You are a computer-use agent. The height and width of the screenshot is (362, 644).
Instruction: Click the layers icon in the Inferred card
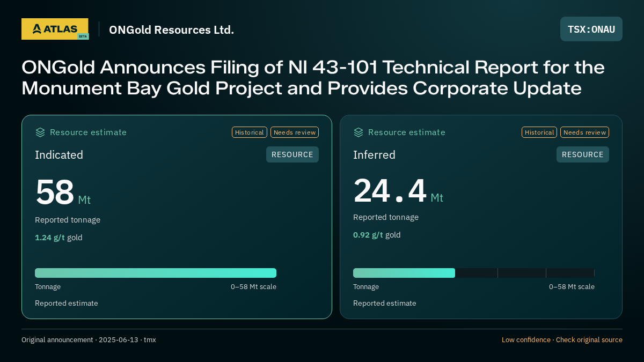[x=358, y=132]
